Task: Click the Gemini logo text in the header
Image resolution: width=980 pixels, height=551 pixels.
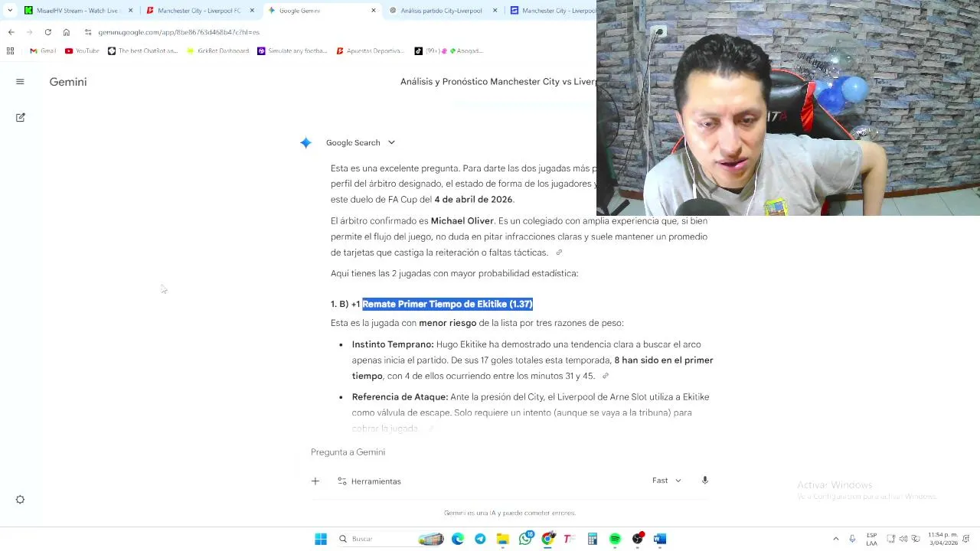Action: point(68,82)
